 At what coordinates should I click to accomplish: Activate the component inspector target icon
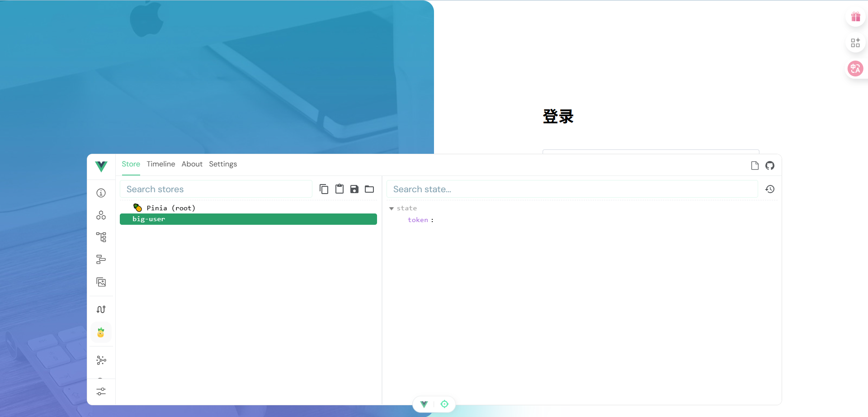(x=444, y=404)
